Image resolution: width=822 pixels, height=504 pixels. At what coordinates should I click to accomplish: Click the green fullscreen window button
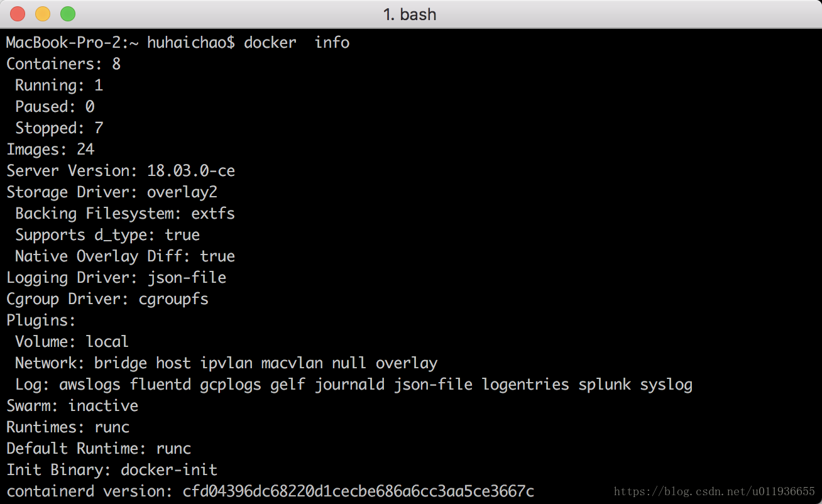pyautogui.click(x=67, y=13)
